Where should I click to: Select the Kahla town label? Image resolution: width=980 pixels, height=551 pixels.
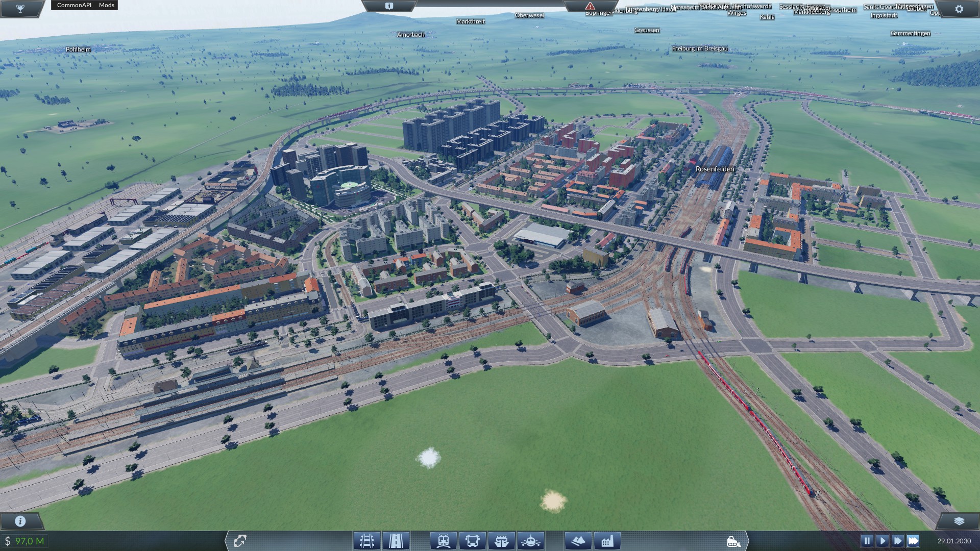pos(767,17)
